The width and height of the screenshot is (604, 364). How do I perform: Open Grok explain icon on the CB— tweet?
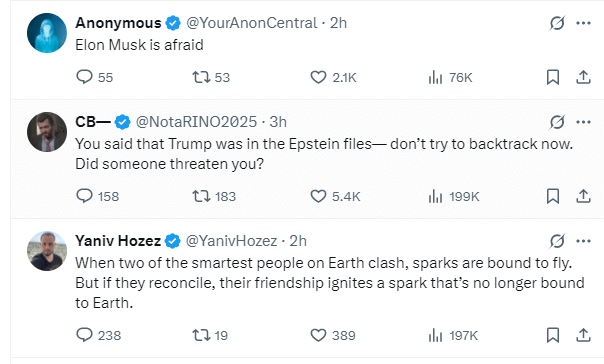click(x=557, y=122)
